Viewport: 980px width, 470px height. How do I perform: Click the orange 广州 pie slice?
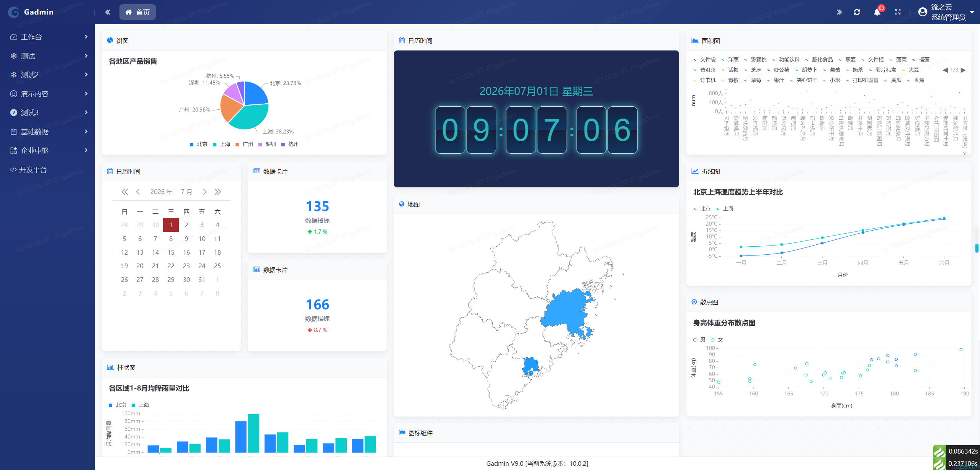[x=230, y=107]
